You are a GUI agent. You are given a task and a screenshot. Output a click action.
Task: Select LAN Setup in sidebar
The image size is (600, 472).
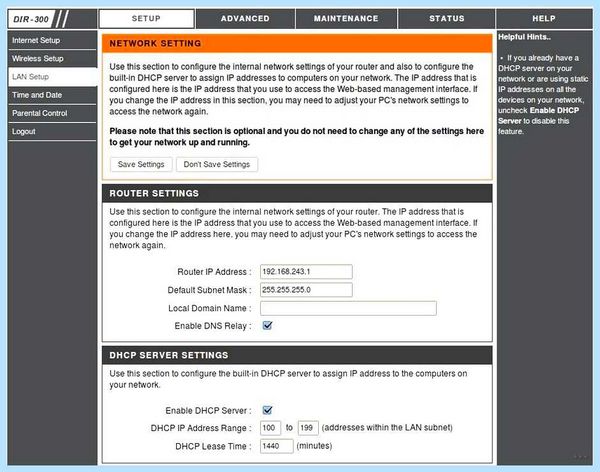[x=52, y=77]
